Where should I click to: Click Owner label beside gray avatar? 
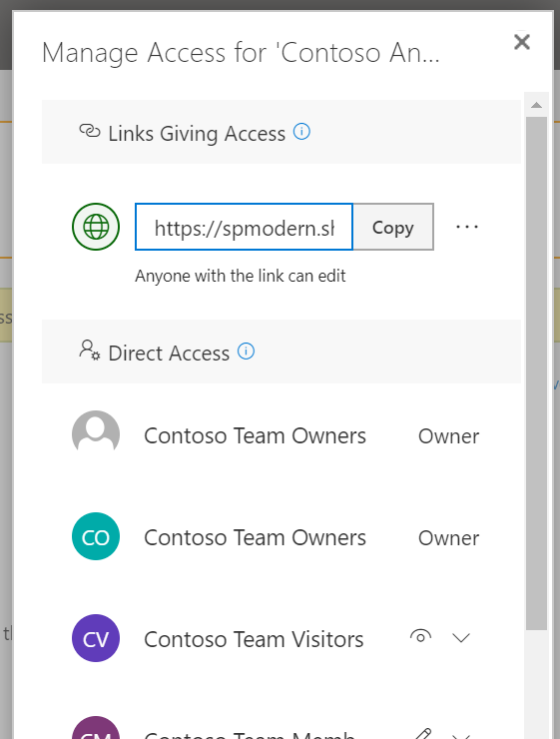pyautogui.click(x=448, y=436)
